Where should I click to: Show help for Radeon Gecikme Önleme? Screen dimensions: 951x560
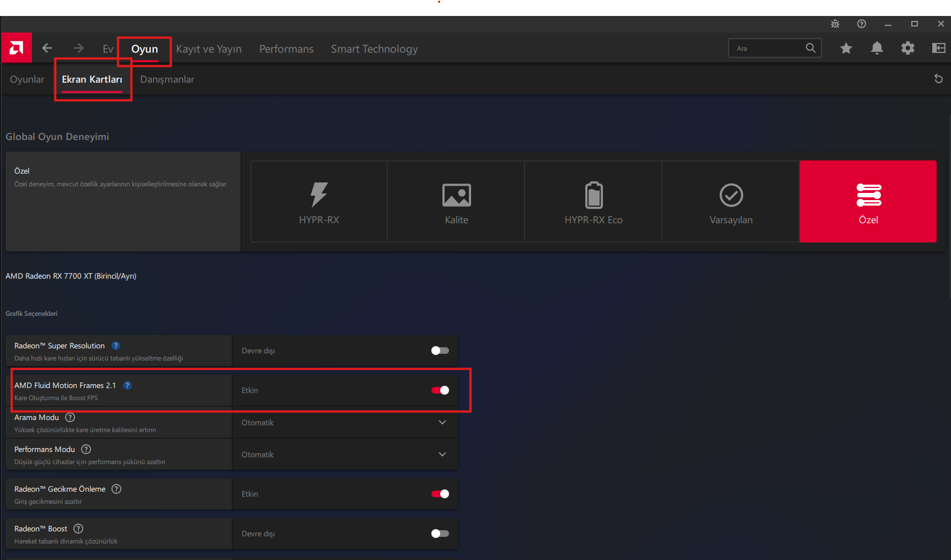(x=116, y=489)
